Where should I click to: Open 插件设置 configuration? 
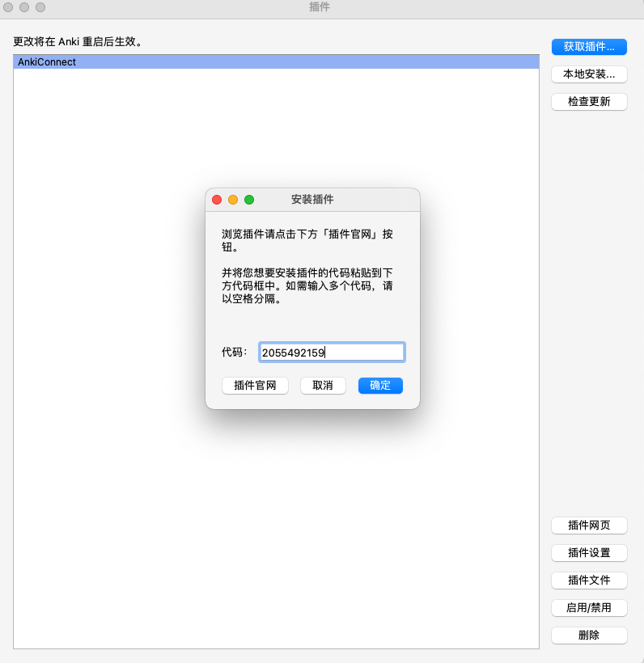[589, 553]
